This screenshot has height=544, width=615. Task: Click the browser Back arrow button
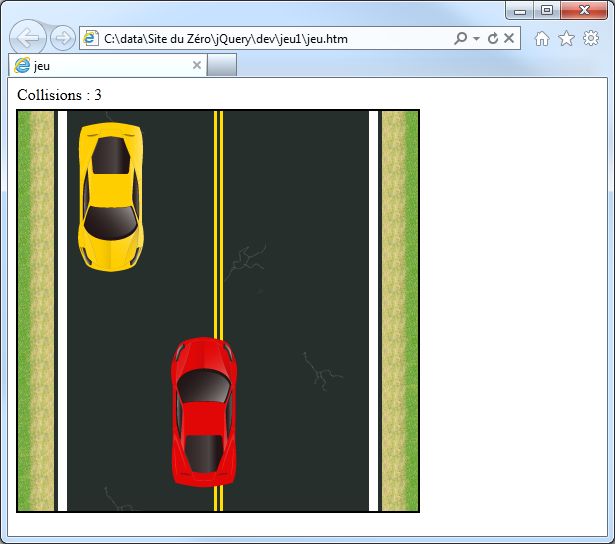click(x=27, y=39)
